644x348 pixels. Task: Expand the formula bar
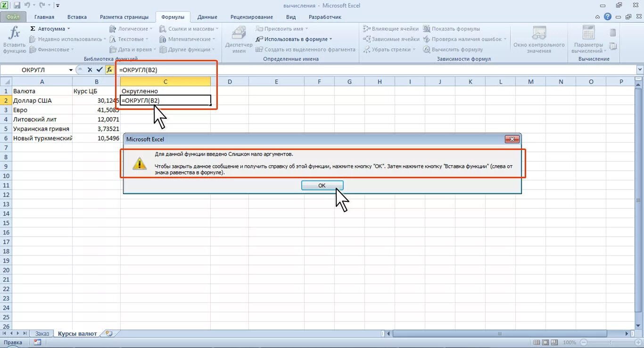pos(640,69)
